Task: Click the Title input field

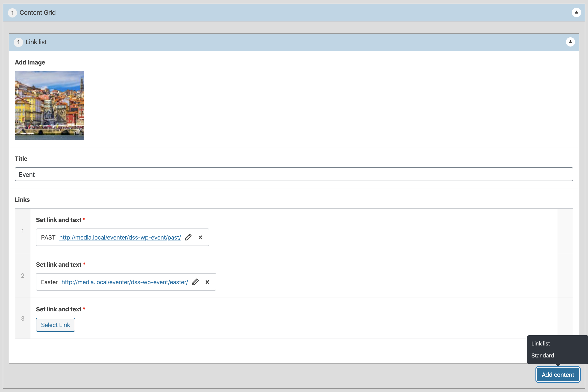Action: pos(294,174)
